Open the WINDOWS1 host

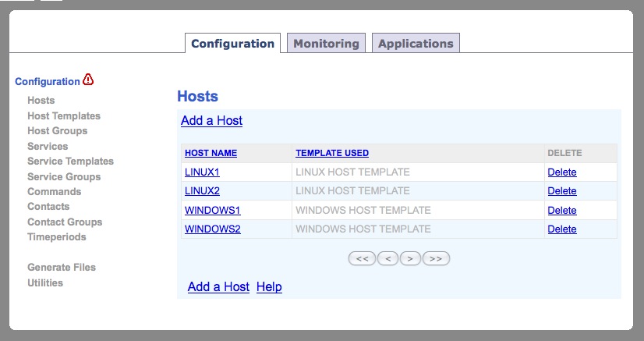click(213, 211)
